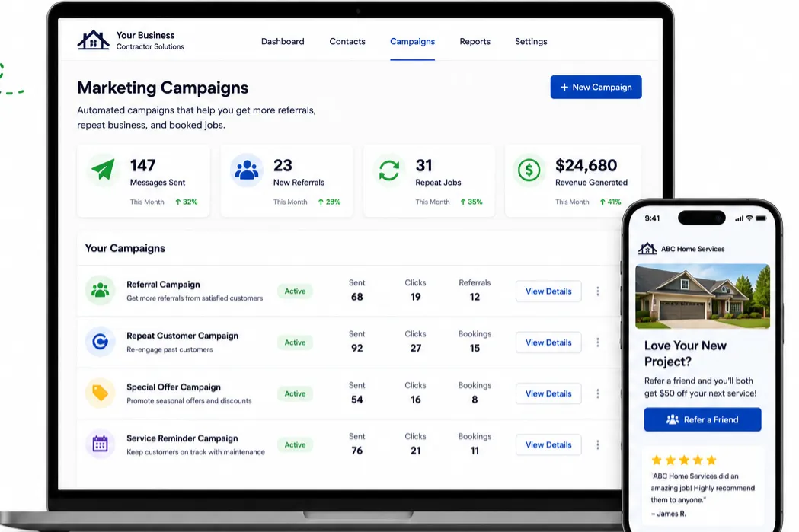Click the house photo on the phone
Screen dimensions: 799x532
[x=703, y=296]
